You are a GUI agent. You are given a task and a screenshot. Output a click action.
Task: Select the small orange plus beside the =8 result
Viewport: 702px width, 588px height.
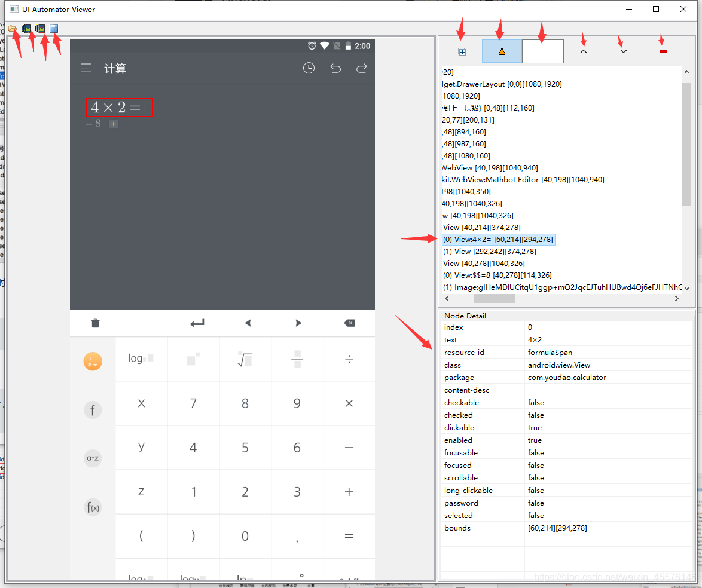114,124
